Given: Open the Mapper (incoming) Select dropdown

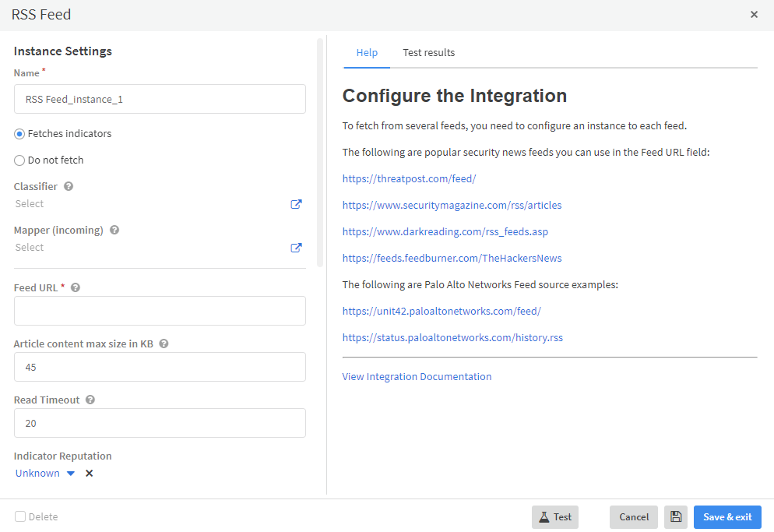Looking at the screenshot, I should click(148, 248).
